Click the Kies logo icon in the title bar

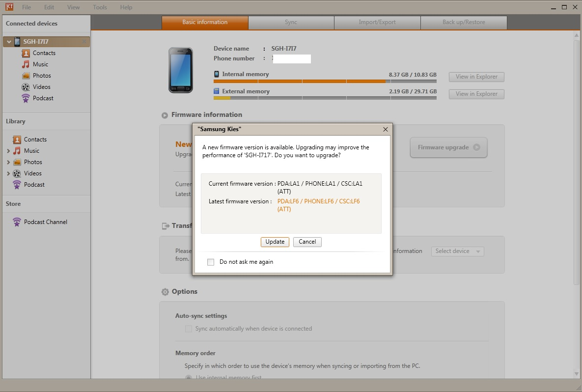tap(9, 7)
